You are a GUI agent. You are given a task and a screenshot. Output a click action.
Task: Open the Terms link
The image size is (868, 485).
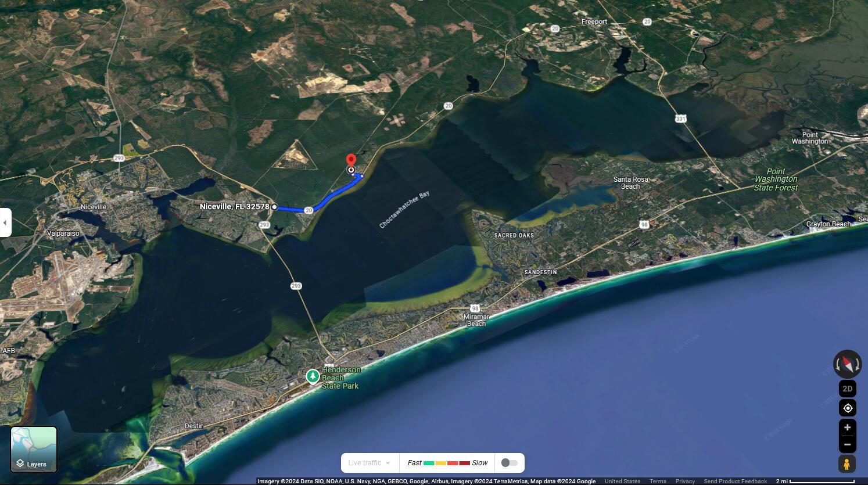658,482
